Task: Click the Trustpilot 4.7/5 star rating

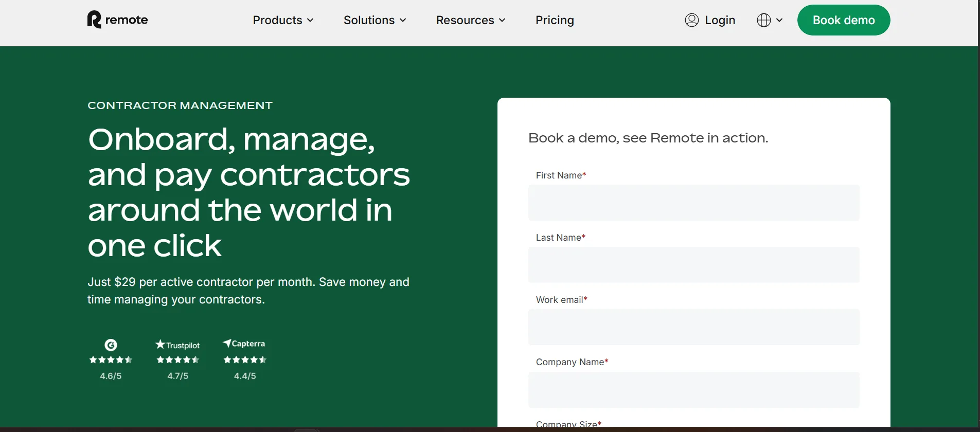Action: point(177,360)
